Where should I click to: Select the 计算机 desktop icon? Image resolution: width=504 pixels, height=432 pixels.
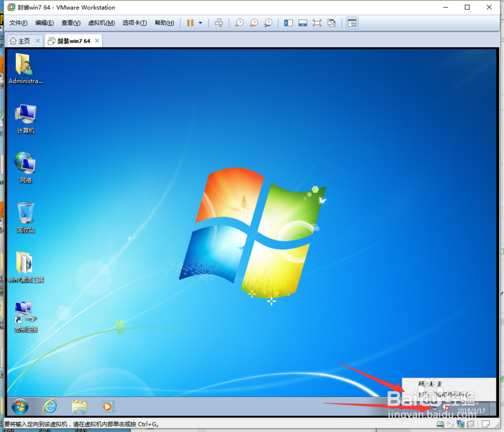click(25, 118)
